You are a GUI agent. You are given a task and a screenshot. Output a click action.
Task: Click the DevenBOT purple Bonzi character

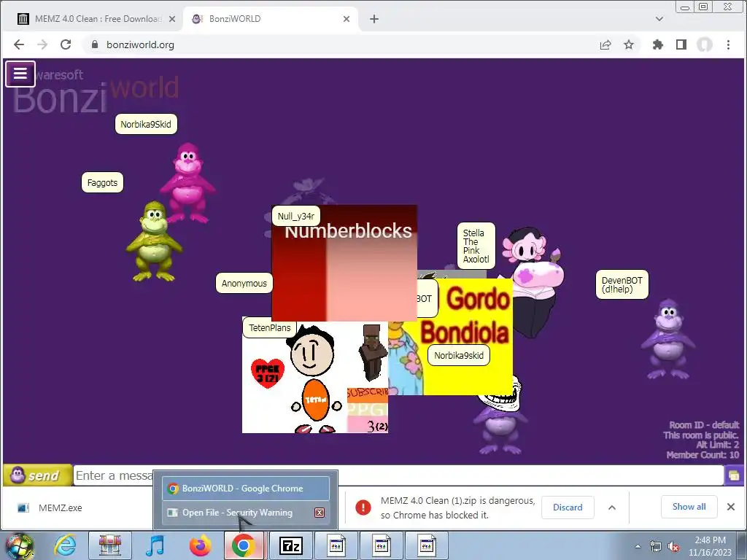click(x=668, y=339)
